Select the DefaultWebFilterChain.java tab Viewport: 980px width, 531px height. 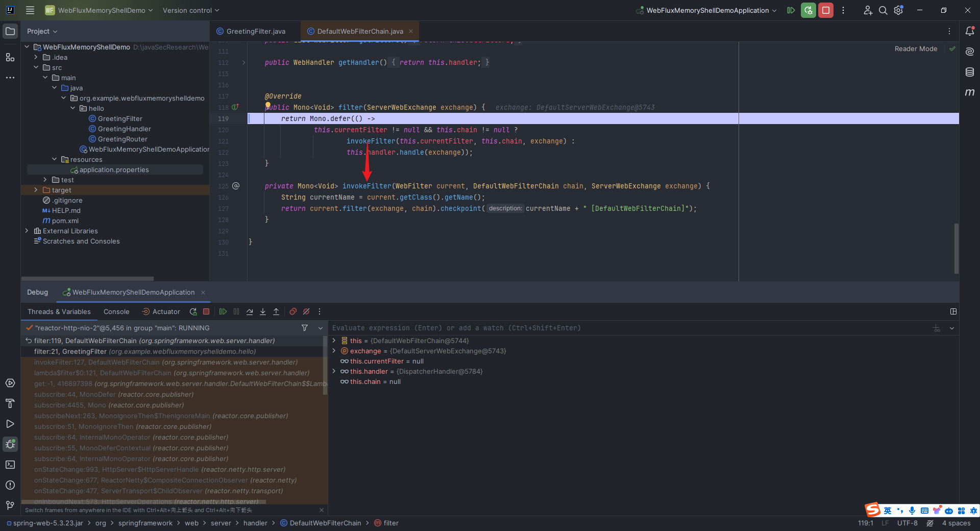[x=360, y=31]
